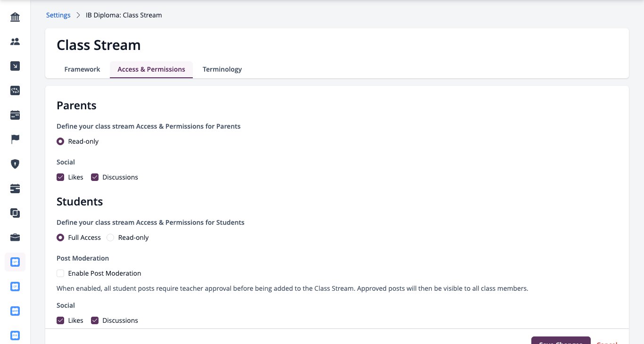Uncheck Likes under Students Social
This screenshot has height=344, width=644.
tap(60, 320)
